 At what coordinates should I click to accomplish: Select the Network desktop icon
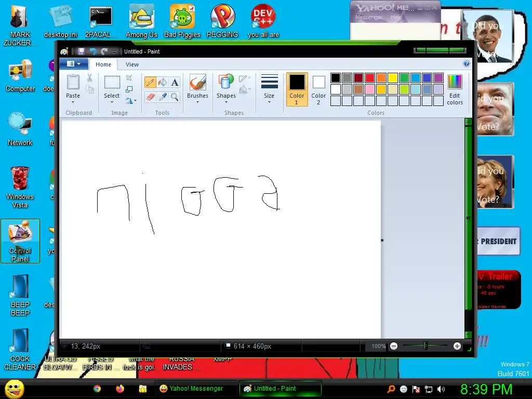tap(20, 129)
